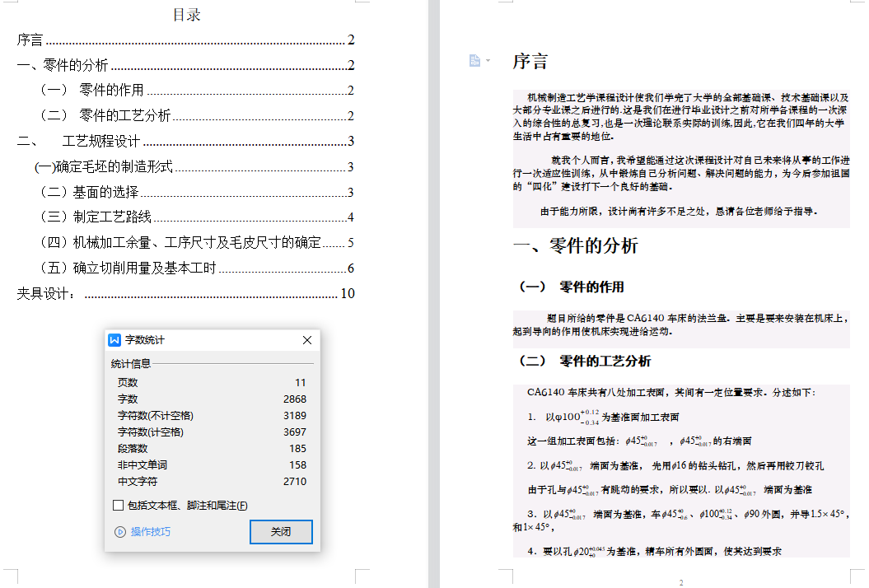Click the （二）零件的工艺分析 heading on page
Screen dimensions: 869x588
[584, 362]
